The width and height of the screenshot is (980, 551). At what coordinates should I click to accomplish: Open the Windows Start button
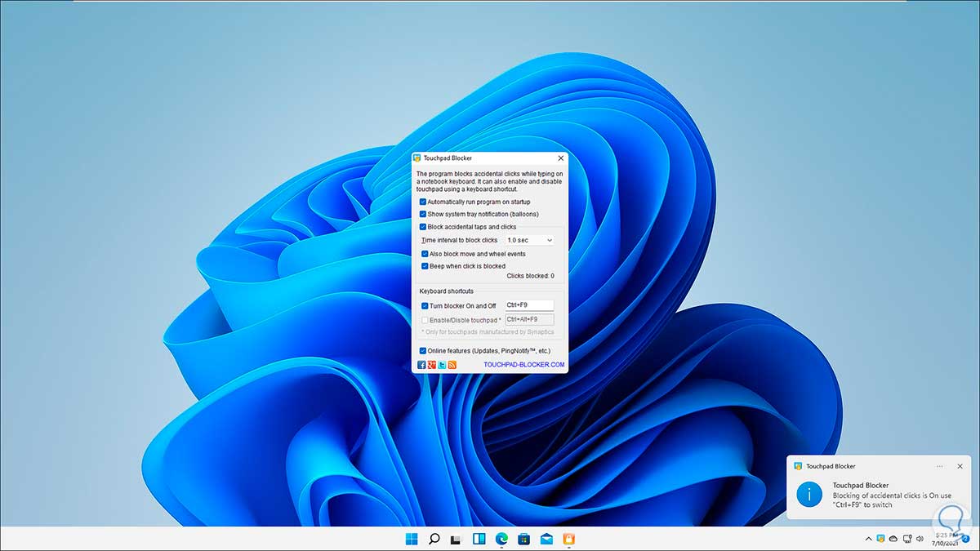[412, 539]
